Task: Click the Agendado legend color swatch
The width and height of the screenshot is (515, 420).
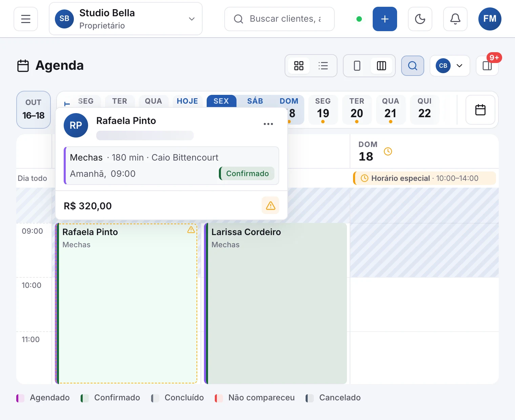Action: (x=20, y=398)
